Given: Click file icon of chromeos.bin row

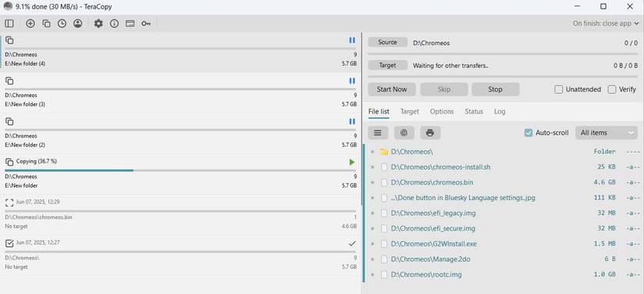Looking at the screenshot, I should (384, 182).
